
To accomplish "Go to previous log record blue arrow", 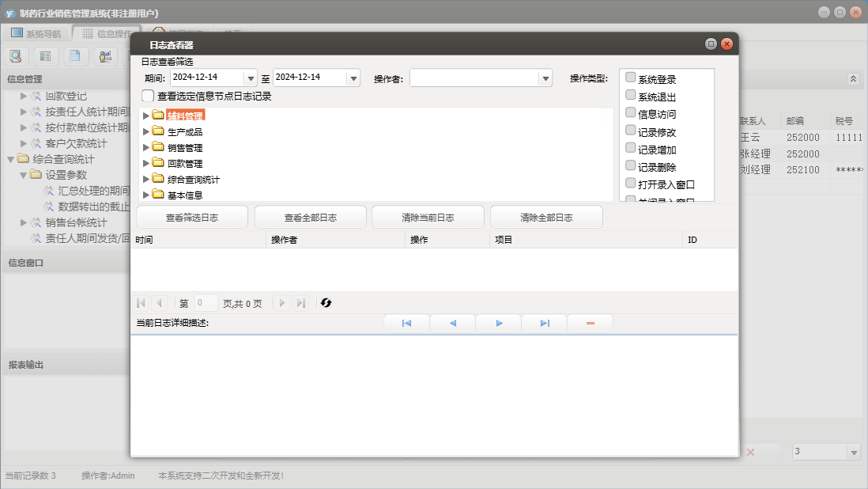I will [x=452, y=324].
